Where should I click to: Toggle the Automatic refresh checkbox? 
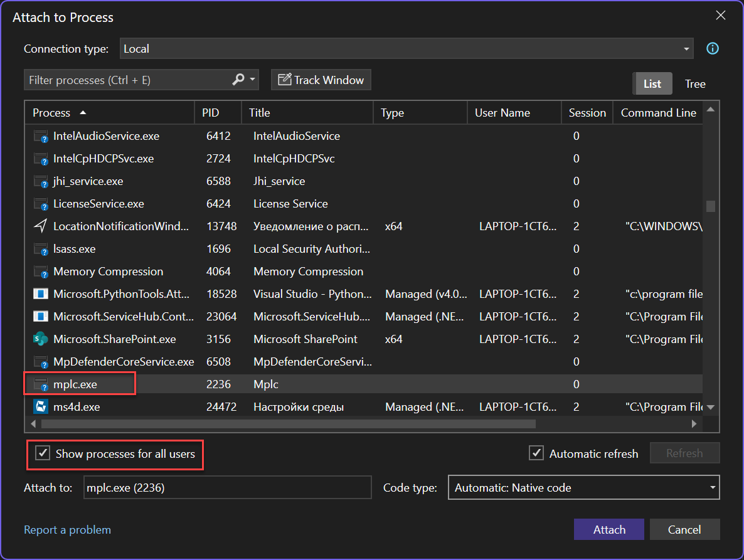536,453
